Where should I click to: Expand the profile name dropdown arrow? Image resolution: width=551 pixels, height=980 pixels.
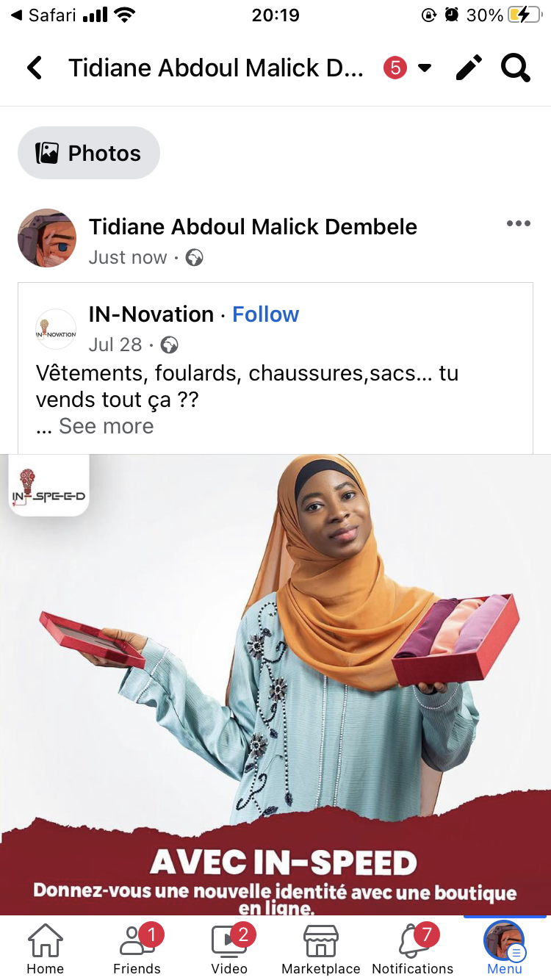point(424,68)
